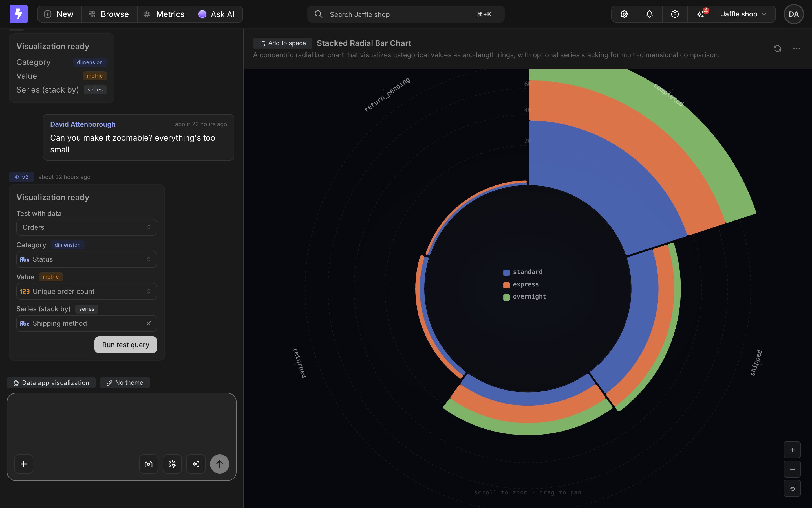Click Run test query button
This screenshot has height=508, width=812.
[126, 345]
